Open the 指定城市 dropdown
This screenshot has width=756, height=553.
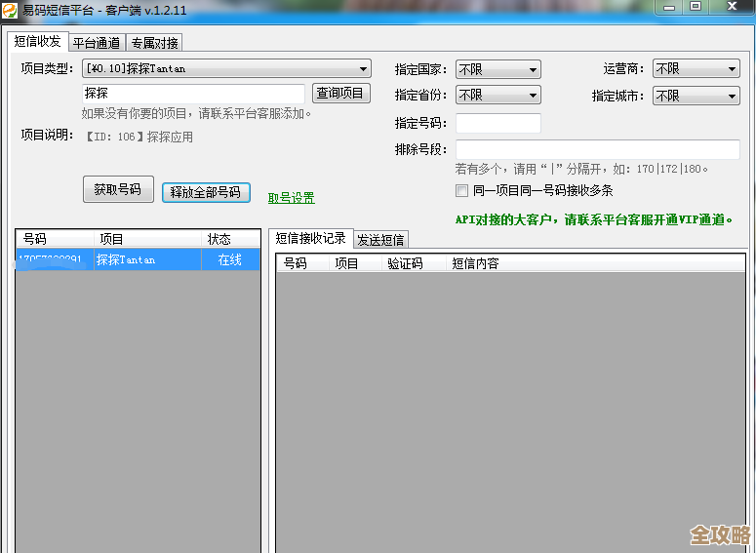(x=696, y=96)
